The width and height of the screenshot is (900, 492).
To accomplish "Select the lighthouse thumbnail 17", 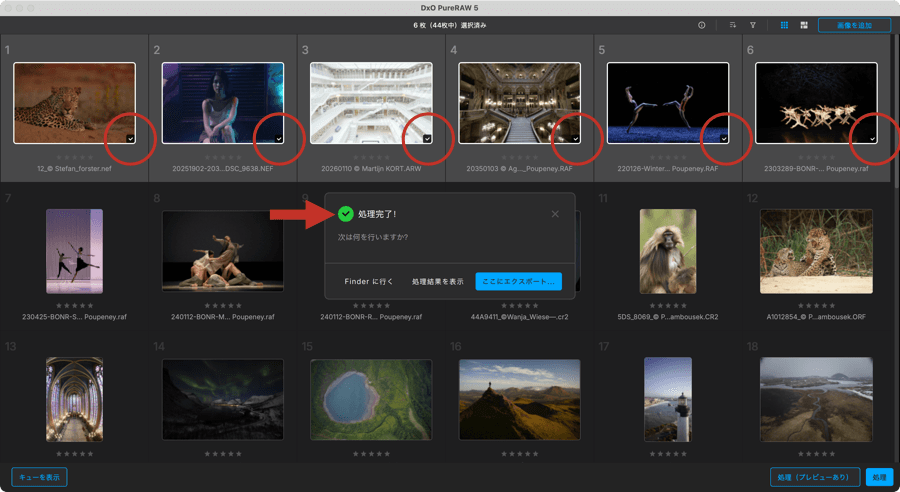I will [x=668, y=399].
